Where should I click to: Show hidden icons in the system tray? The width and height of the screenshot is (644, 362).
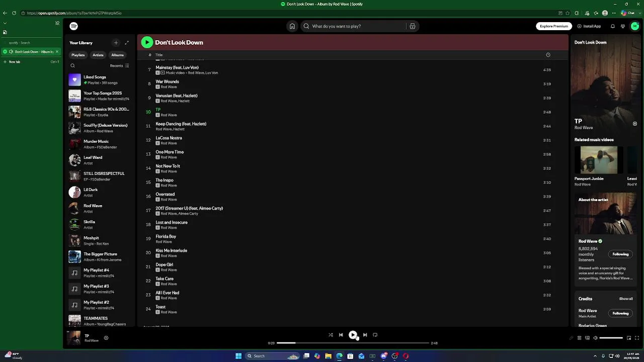click(x=595, y=356)
